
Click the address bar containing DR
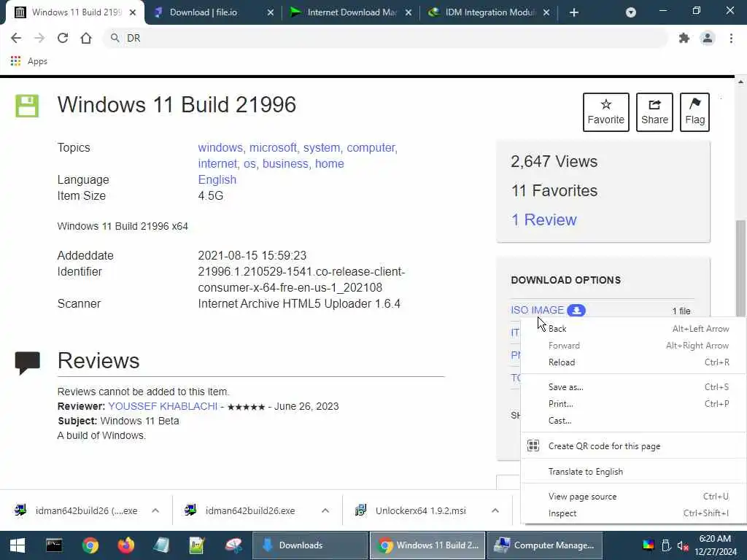(386, 38)
